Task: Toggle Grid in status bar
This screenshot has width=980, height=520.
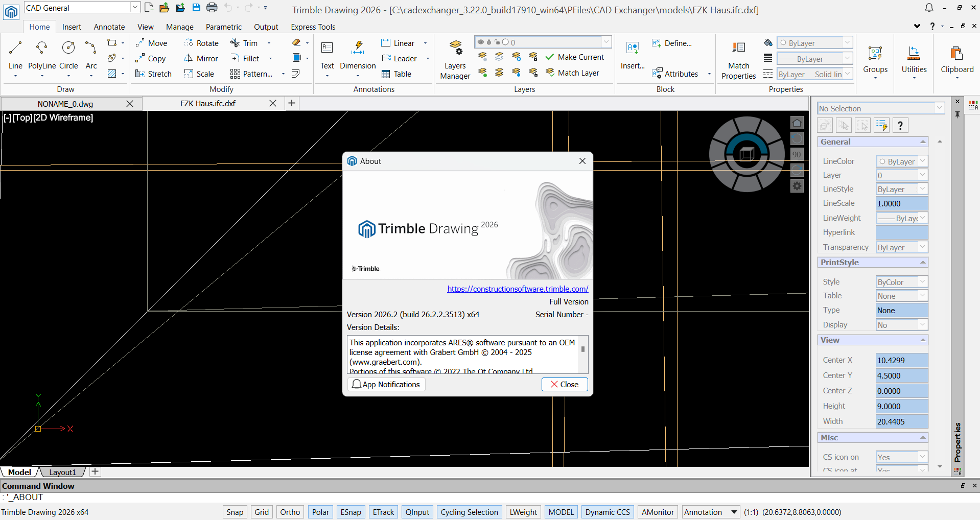Action: point(262,512)
